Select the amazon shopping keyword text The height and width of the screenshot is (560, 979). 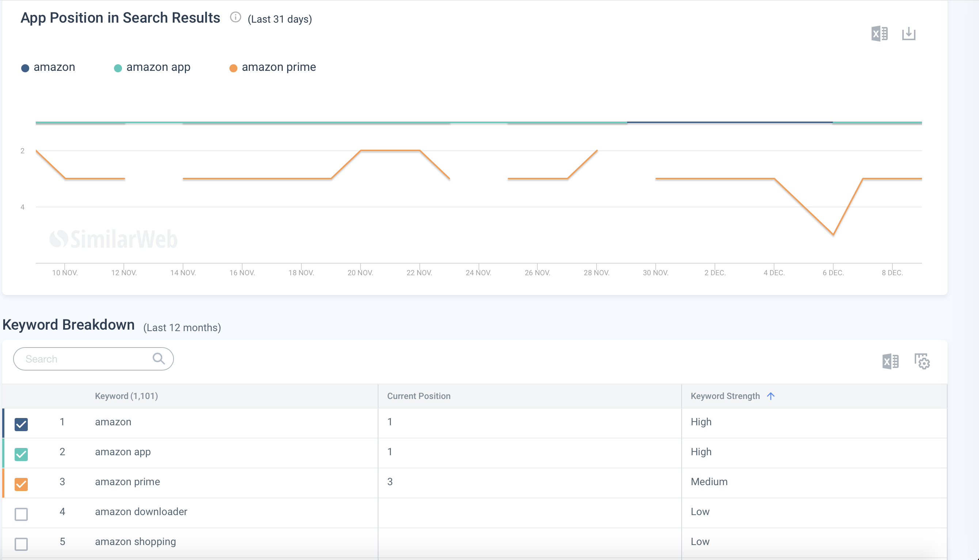136,542
